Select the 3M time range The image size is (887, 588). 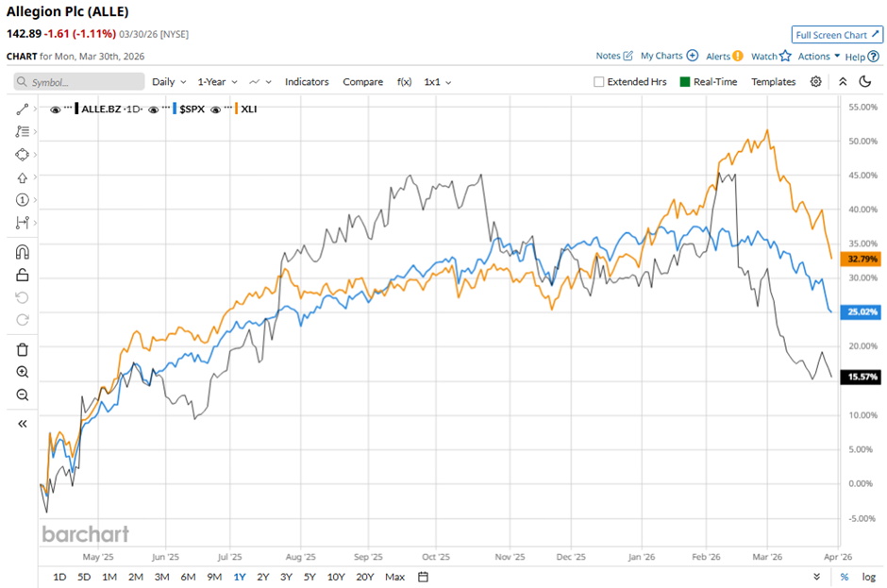point(161,577)
